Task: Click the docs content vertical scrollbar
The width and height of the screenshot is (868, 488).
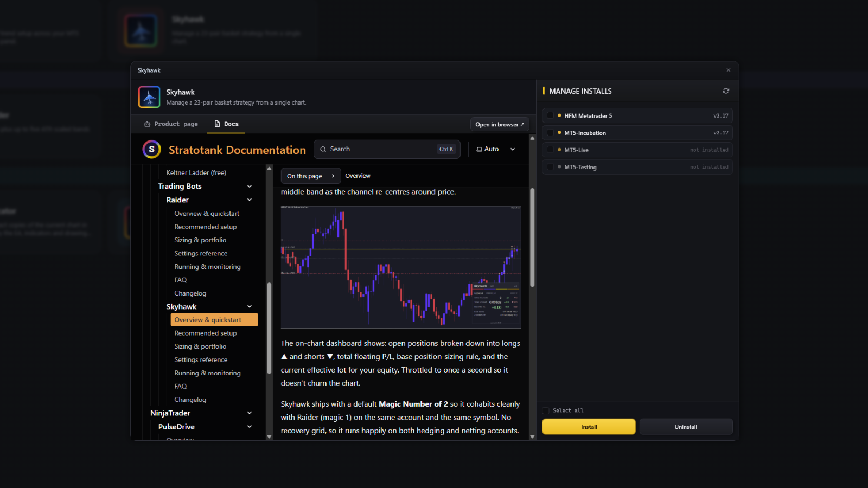Action: click(532, 237)
